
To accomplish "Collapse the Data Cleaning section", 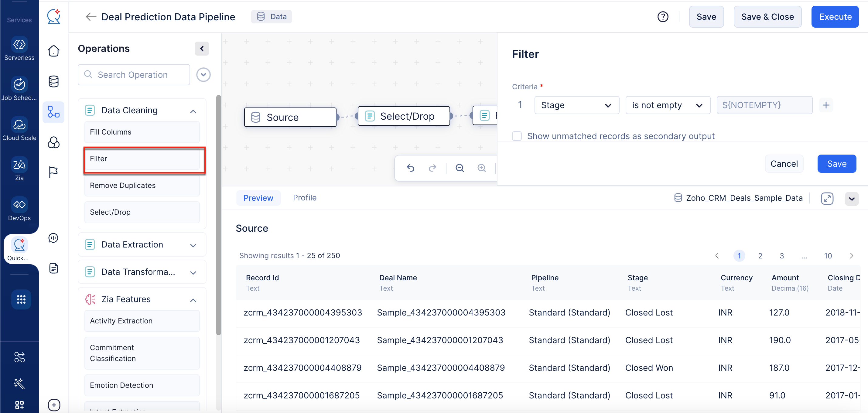I will [x=193, y=111].
